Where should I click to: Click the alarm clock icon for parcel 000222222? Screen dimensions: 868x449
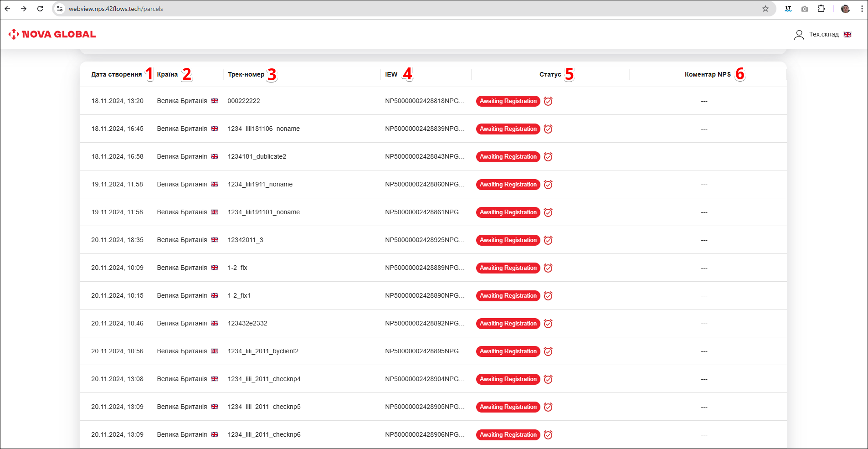point(548,101)
